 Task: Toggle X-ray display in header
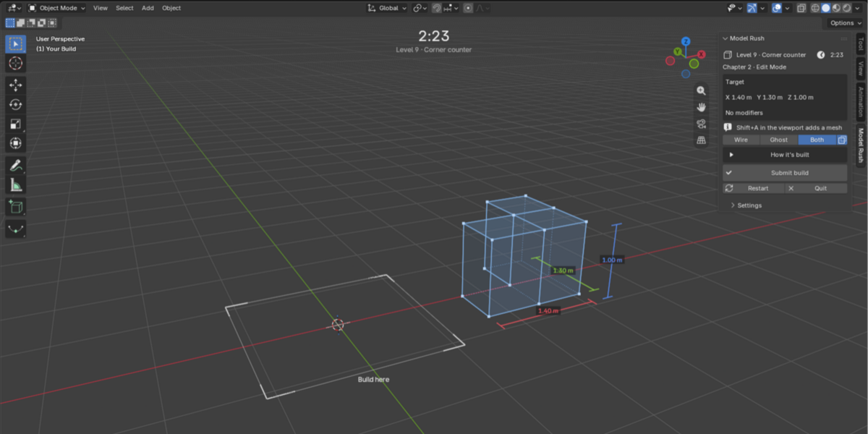click(801, 8)
